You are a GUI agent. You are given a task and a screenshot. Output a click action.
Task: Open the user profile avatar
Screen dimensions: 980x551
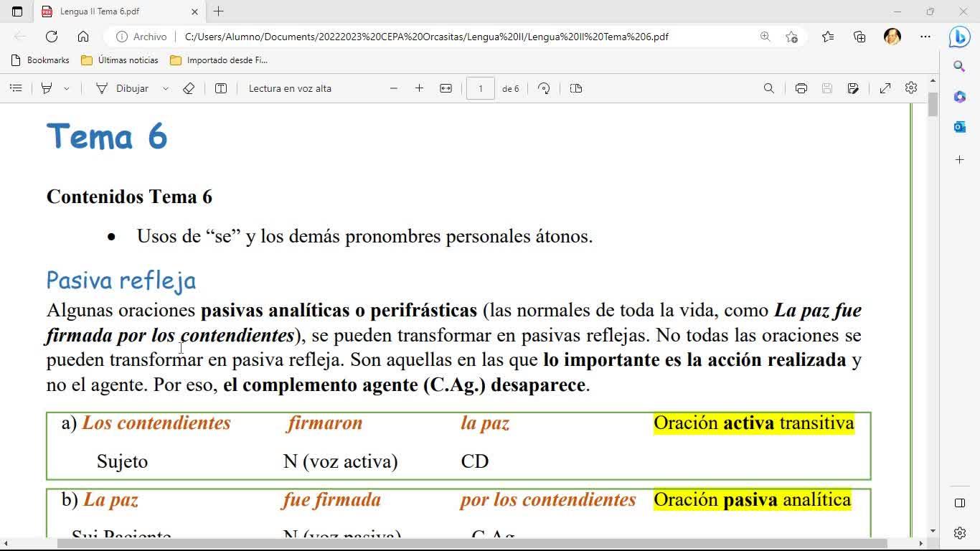pyautogui.click(x=892, y=37)
